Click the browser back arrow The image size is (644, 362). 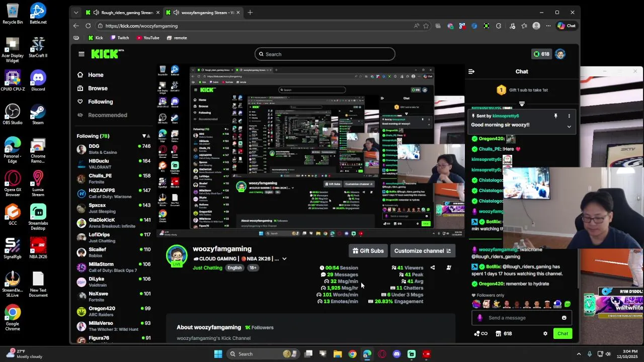tap(76, 26)
